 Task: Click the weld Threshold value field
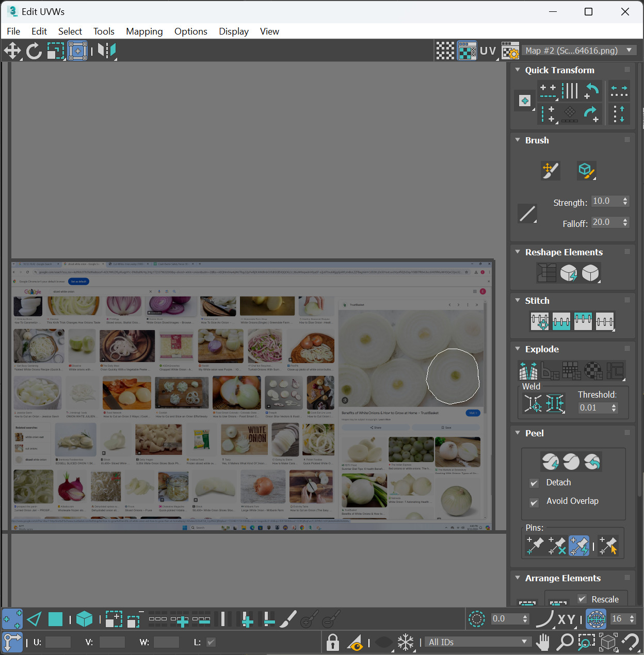593,408
